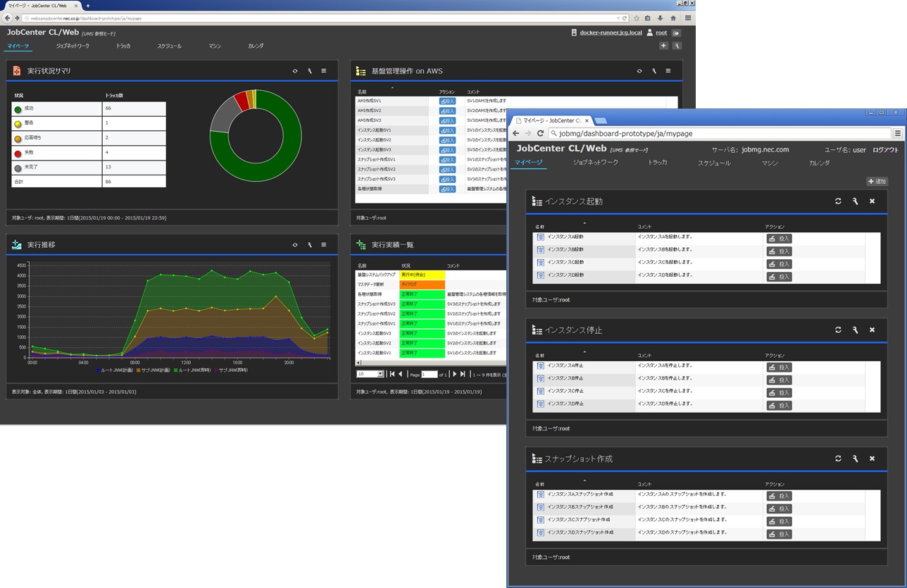Screen dimensions: 907x588
Task: Close the インスタンス停止 panel with X icon
Action: (872, 330)
